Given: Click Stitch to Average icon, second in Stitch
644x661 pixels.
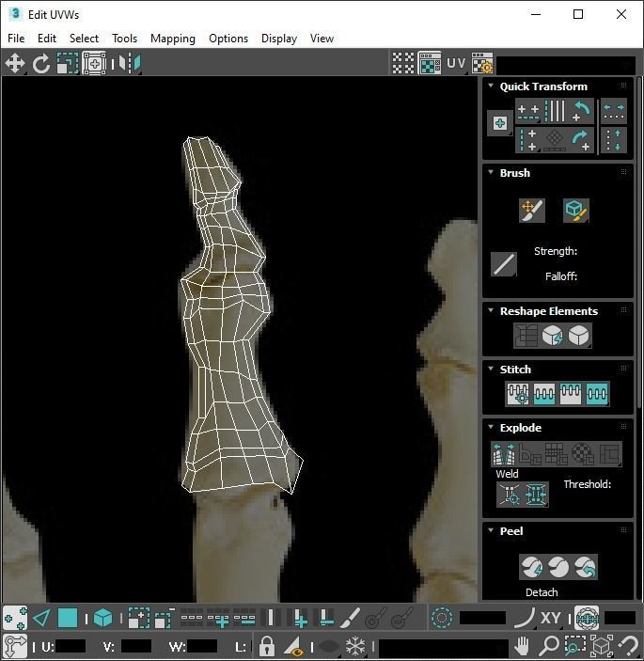Looking at the screenshot, I should (544, 394).
